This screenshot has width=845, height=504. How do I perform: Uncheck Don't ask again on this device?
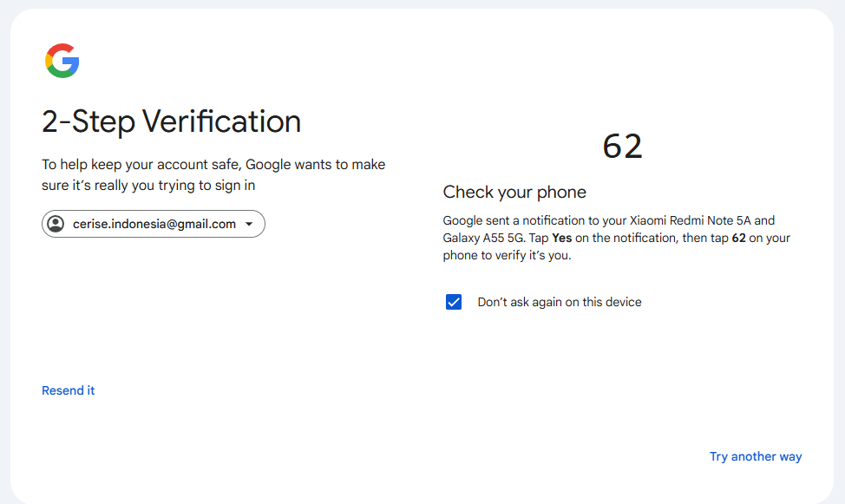(x=454, y=302)
